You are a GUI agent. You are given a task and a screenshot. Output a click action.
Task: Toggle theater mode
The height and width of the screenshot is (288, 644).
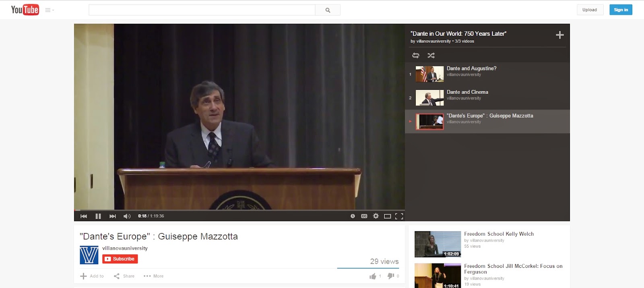(x=388, y=216)
